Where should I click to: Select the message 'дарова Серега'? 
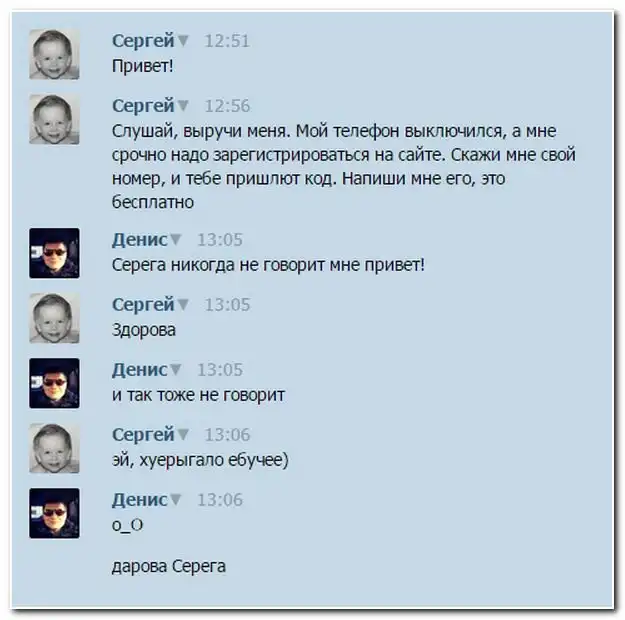(169, 566)
